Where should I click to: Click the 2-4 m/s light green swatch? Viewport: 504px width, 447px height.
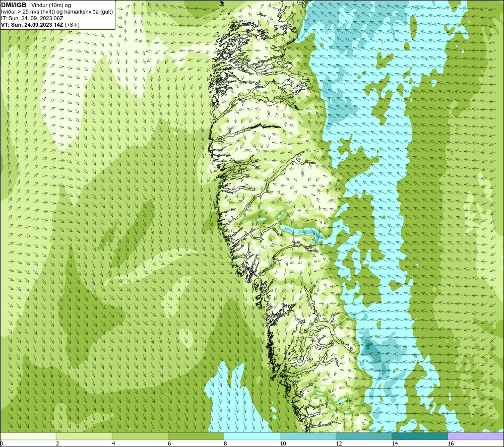(x=84, y=436)
